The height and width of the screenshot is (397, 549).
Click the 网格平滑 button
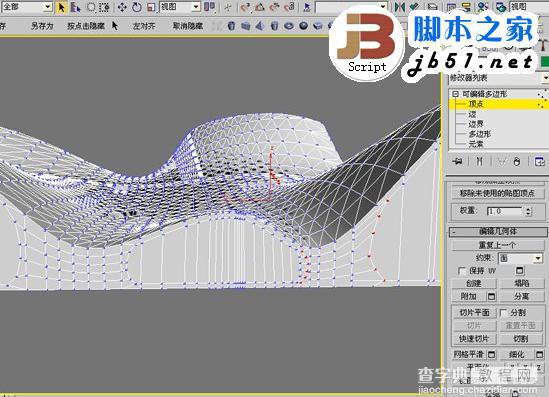point(469,355)
